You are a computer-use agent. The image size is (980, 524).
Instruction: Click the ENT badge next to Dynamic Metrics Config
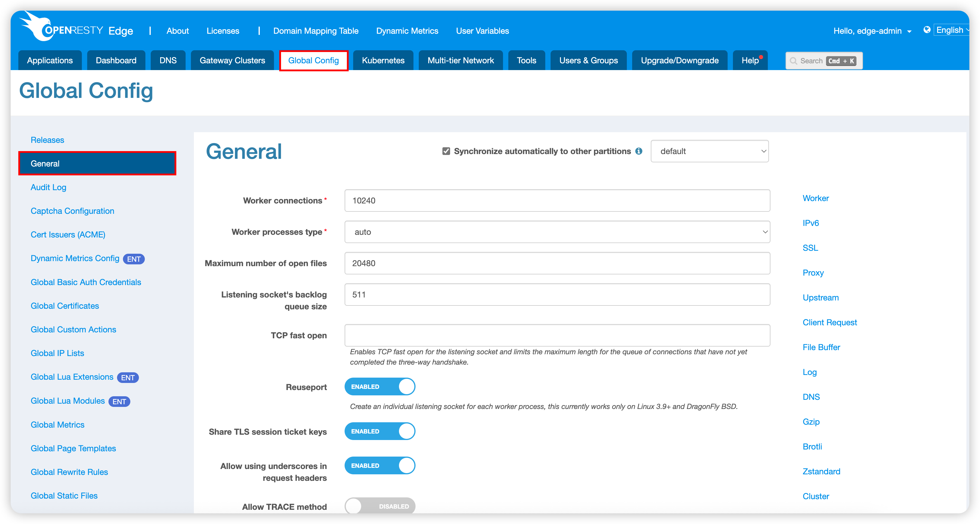(134, 259)
